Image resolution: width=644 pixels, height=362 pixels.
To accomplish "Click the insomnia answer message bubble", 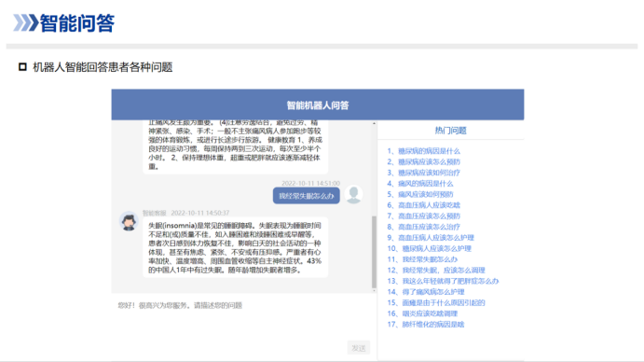I will (236, 247).
